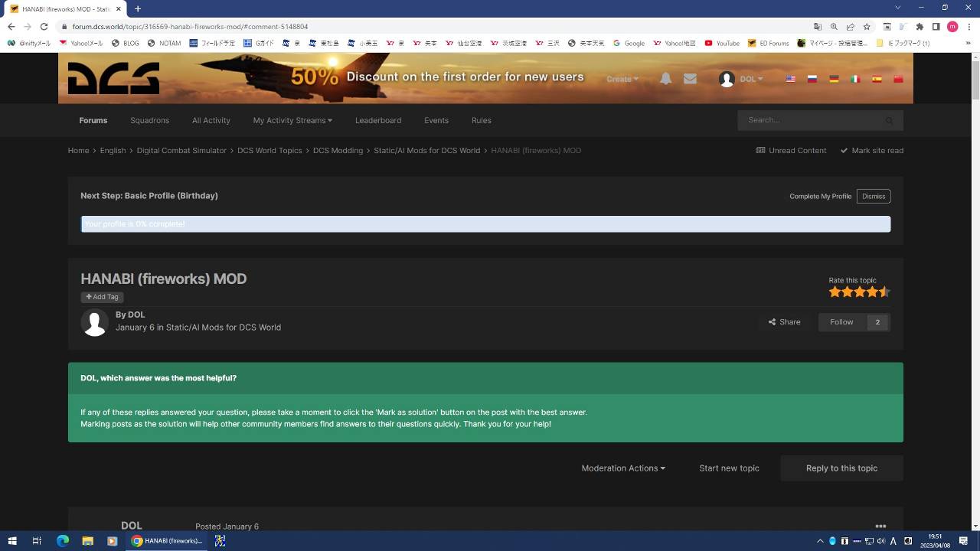This screenshot has width=980, height=551.
Task: Click the Windows Start button
Action: pos(12,541)
